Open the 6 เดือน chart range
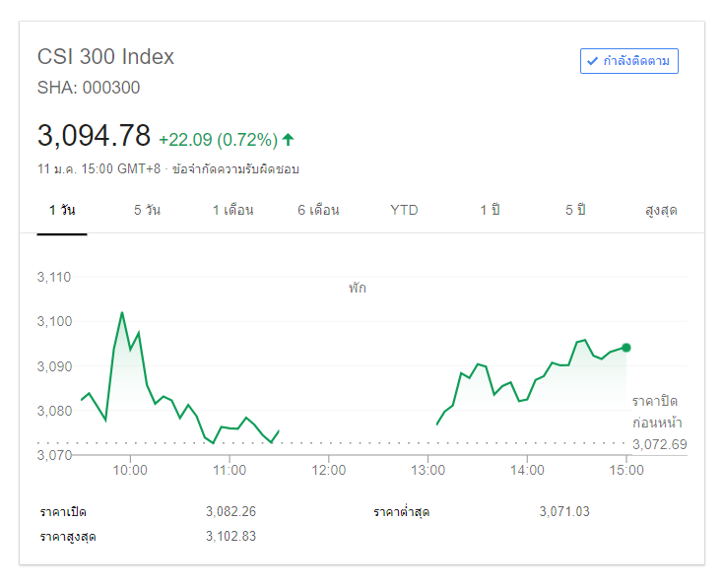 click(x=318, y=210)
